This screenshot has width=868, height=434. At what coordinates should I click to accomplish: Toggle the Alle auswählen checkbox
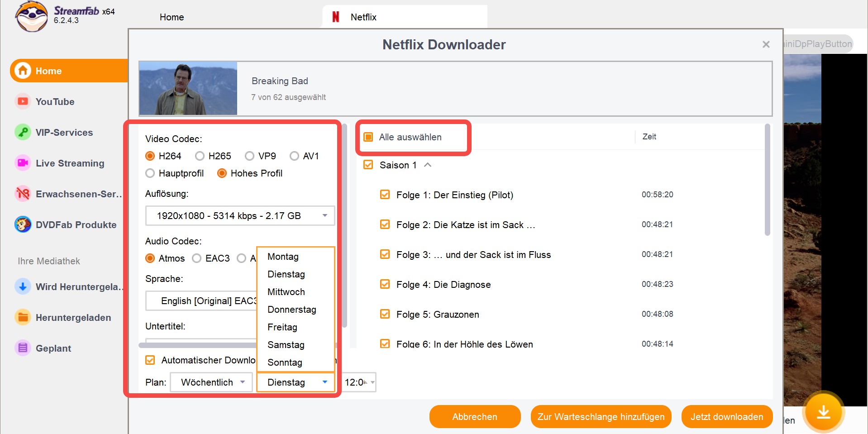[x=368, y=137]
